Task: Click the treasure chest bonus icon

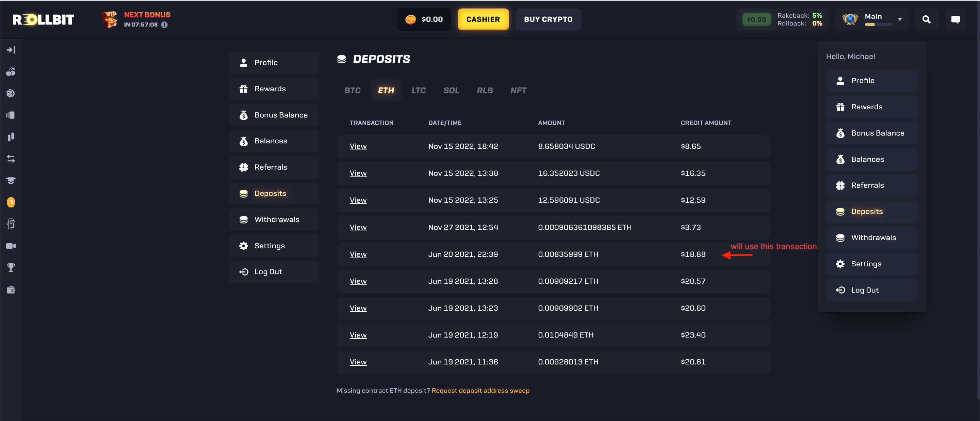Action: click(x=110, y=19)
